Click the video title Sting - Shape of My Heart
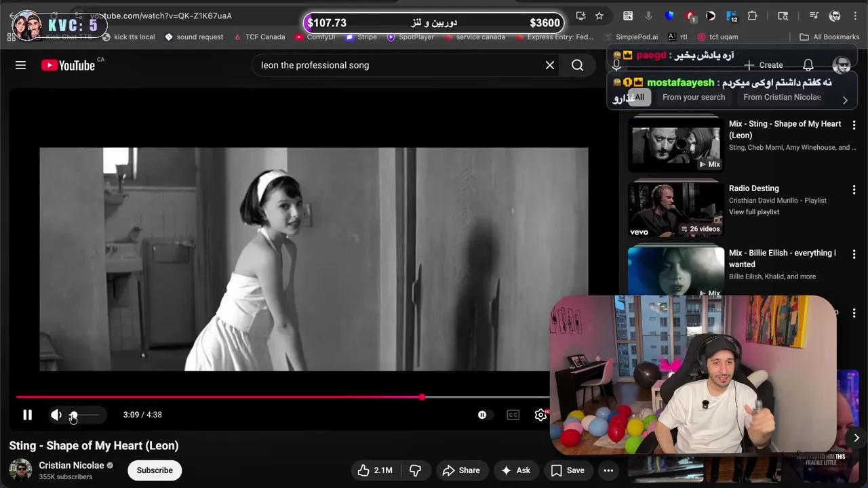868x488 pixels. click(94, 445)
